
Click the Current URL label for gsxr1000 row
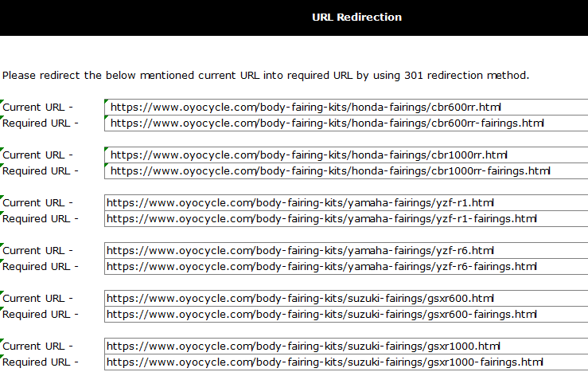click(x=37, y=346)
